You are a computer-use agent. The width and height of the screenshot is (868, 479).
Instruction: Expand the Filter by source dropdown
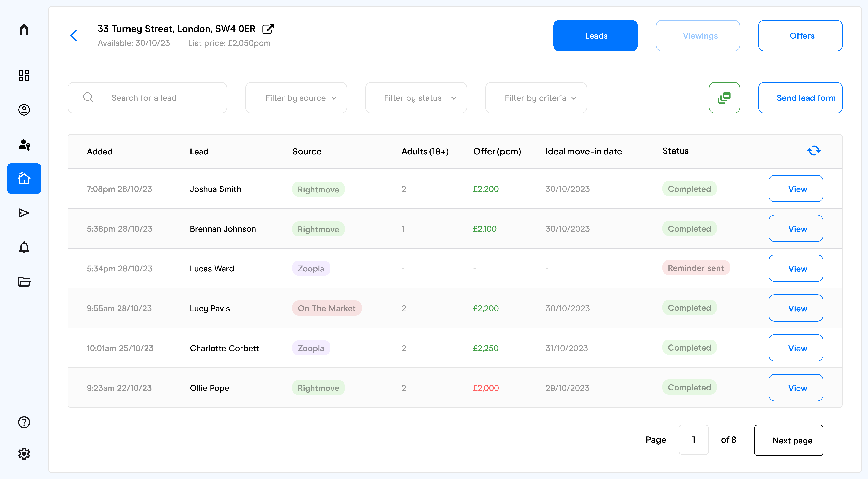(x=296, y=98)
